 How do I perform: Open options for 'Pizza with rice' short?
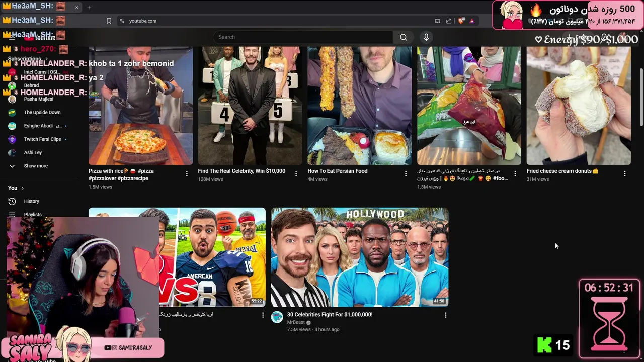point(187,173)
